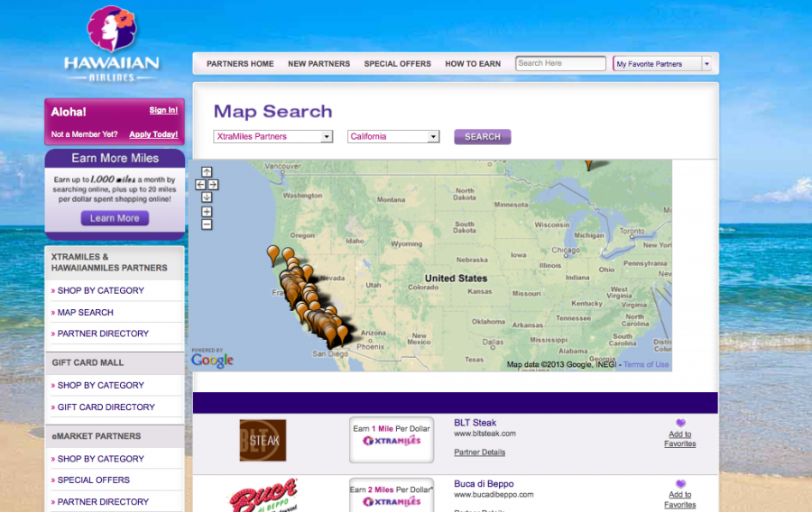This screenshot has width=812, height=512.
Task: Open the Special Offers menu item
Action: 397,64
